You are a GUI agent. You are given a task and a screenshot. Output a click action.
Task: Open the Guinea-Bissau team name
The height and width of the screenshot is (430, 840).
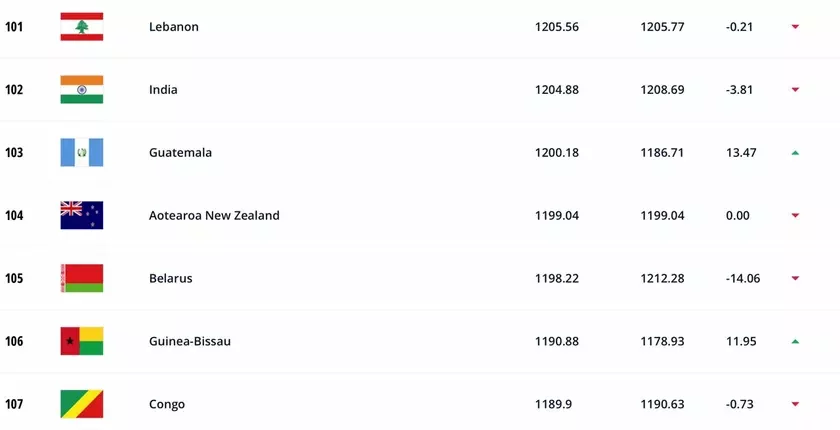pos(190,341)
